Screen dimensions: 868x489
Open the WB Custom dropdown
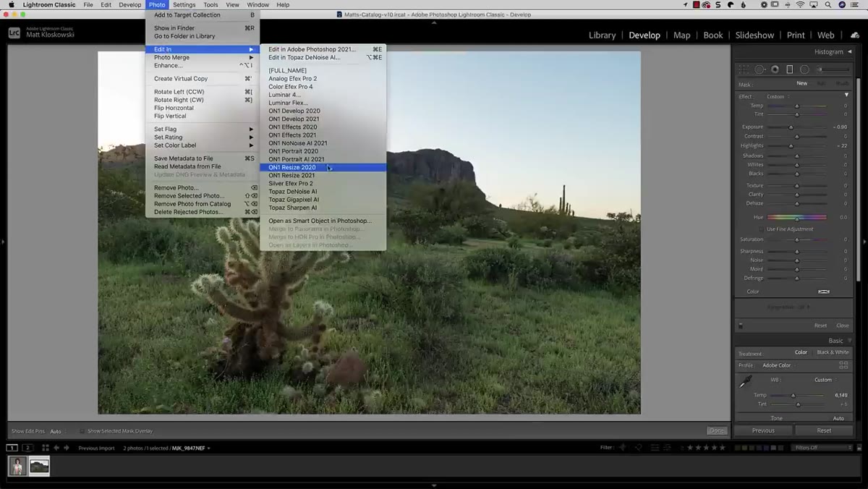coord(825,380)
